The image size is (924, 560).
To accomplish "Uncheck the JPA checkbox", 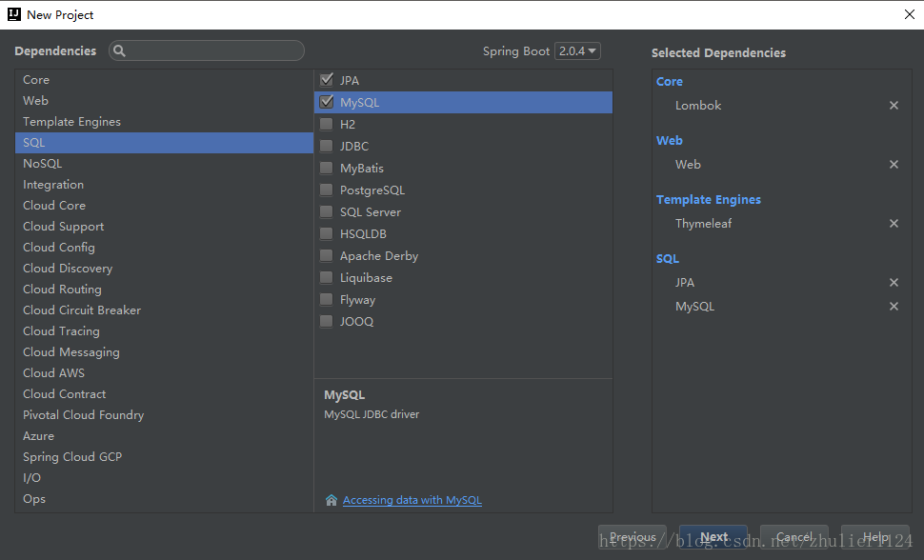I will [327, 80].
